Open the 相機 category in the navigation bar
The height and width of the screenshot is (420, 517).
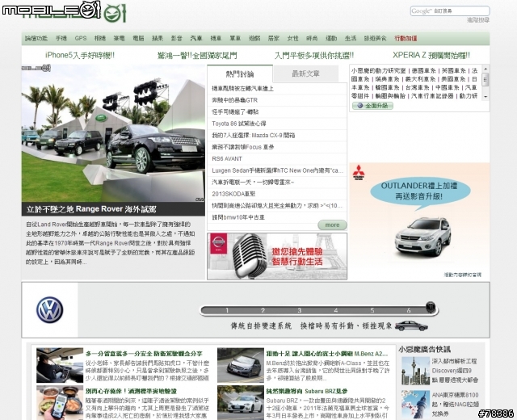100,39
